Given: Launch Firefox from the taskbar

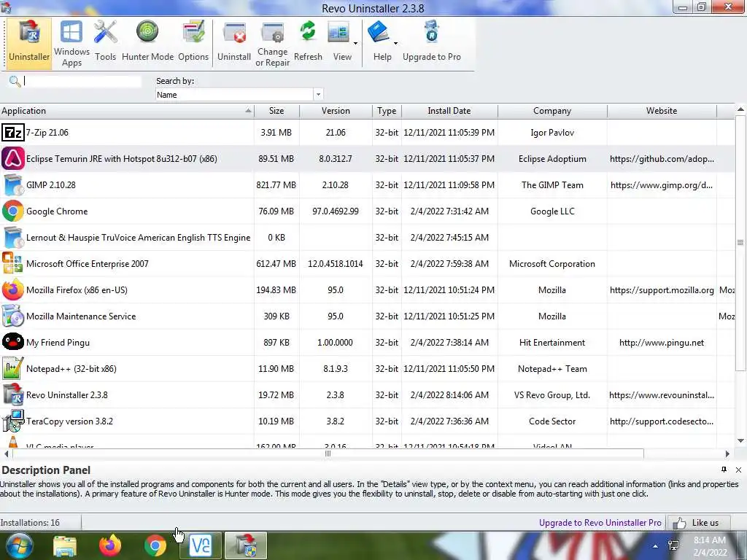Looking at the screenshot, I should tap(110, 545).
